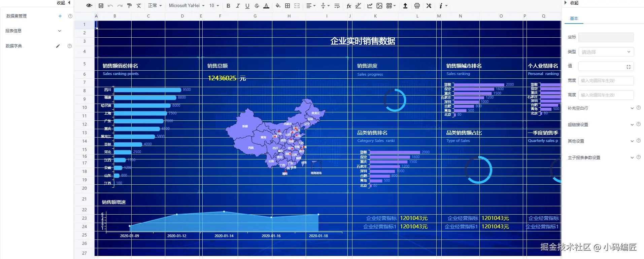Redo the last action
Viewport: 644px width, 259px height.
120,6
